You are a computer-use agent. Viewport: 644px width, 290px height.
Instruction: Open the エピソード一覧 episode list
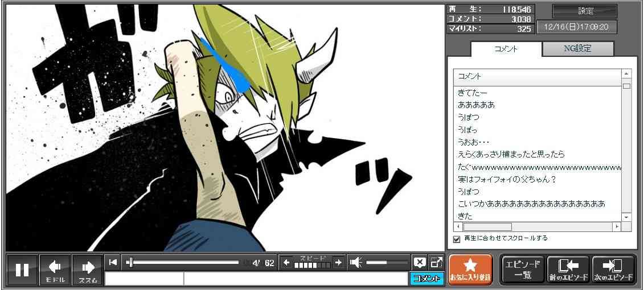[x=522, y=270]
